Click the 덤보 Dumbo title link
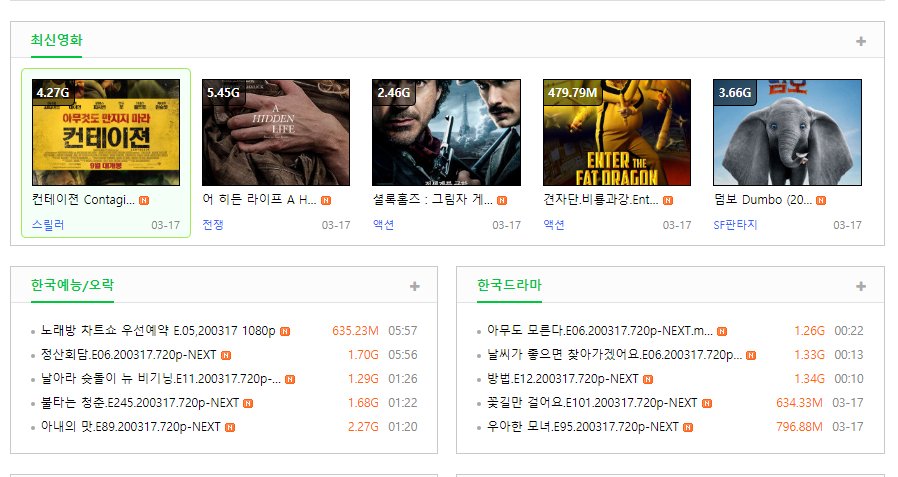The height and width of the screenshot is (477, 898). (x=762, y=200)
